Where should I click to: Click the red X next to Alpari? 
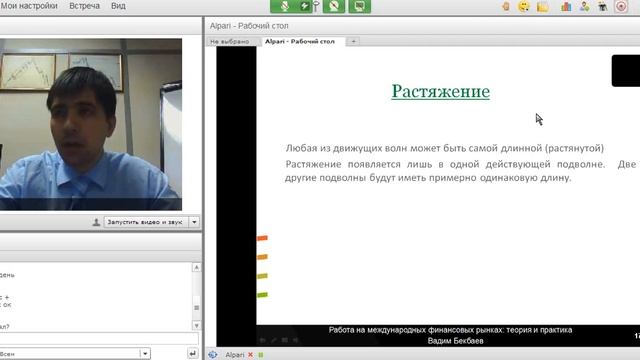(250, 355)
